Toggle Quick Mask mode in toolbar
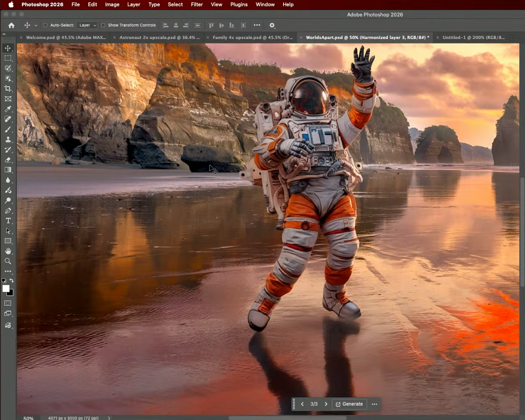 pyautogui.click(x=8, y=303)
